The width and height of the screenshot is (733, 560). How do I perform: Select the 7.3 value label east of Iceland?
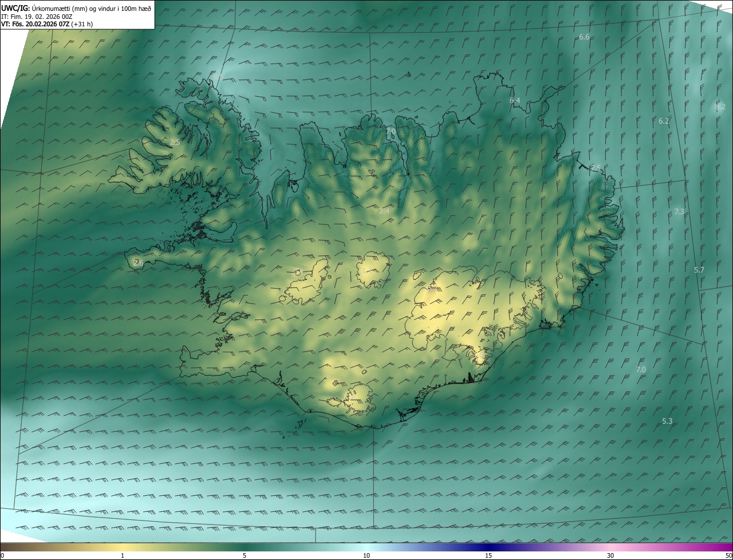tap(679, 212)
